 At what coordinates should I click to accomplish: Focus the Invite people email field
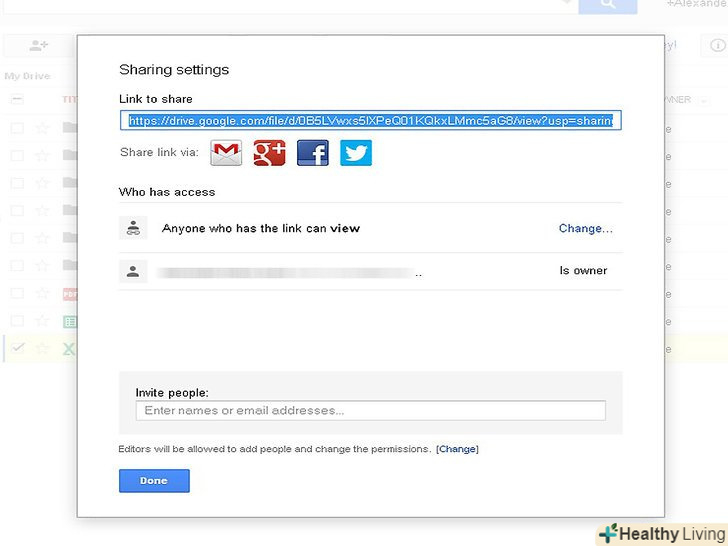pyautogui.click(x=370, y=410)
